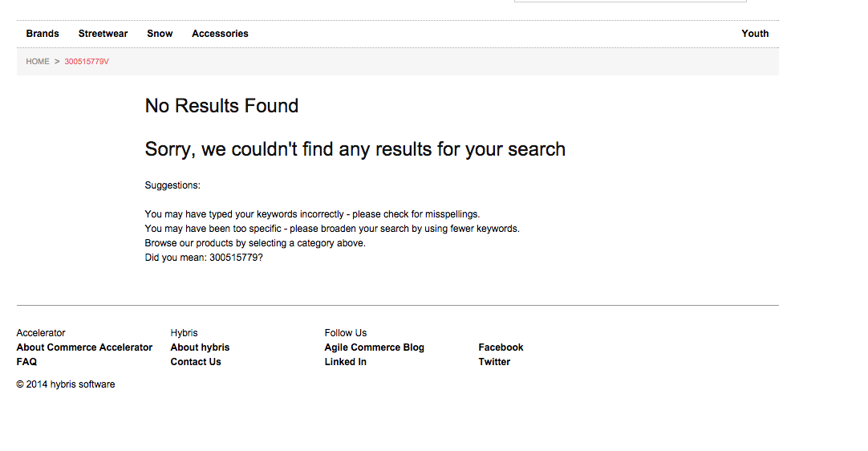Open the Twitter footer link
Viewport: 868px width, 451px height.
(494, 362)
